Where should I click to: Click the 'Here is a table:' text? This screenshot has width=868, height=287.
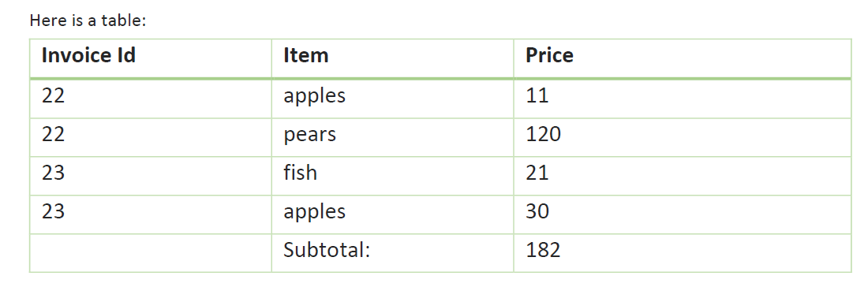(x=88, y=20)
